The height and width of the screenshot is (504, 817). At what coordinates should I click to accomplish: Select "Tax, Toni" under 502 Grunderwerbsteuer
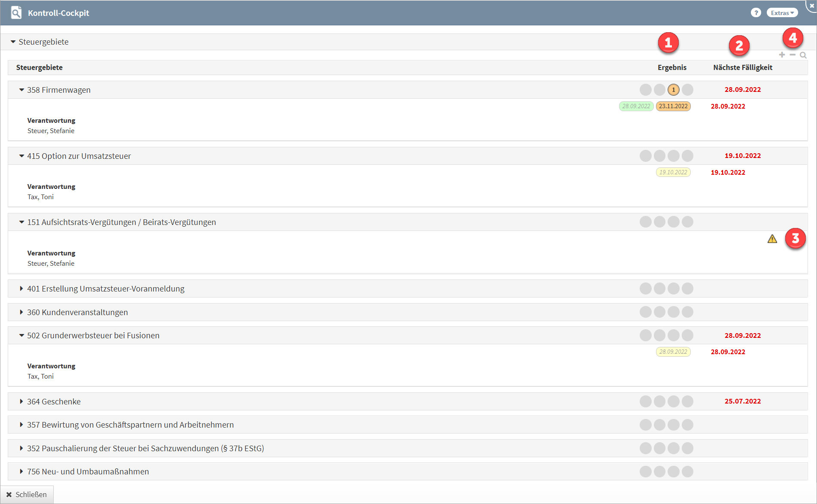point(41,376)
